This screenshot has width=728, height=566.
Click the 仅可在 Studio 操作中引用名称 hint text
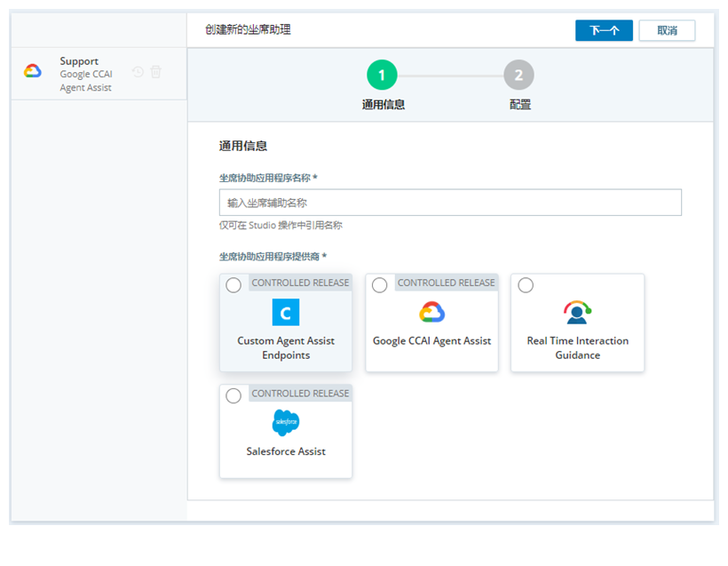pos(281,226)
